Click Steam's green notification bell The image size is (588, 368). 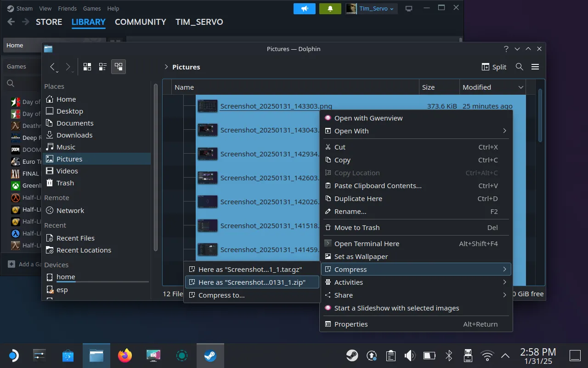click(x=330, y=9)
